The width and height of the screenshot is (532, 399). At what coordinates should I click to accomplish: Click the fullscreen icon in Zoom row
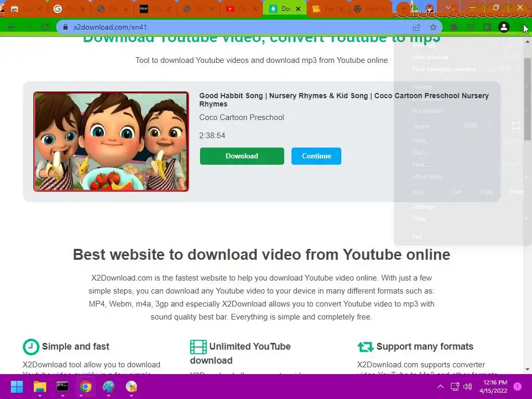[x=516, y=126]
